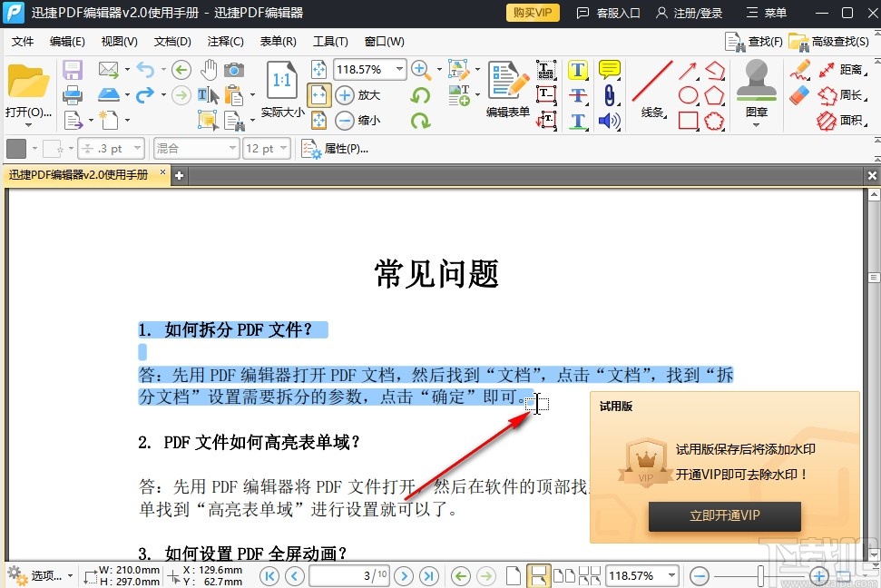Screen dimensions: 881x588
Task: Select the 图章 stamp tool
Action: click(x=756, y=79)
